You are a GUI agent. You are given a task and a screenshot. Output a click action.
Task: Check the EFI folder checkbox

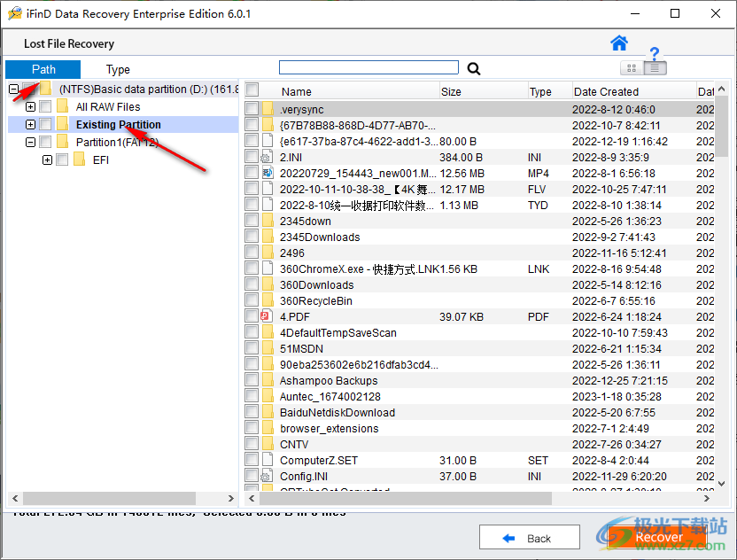(x=60, y=159)
